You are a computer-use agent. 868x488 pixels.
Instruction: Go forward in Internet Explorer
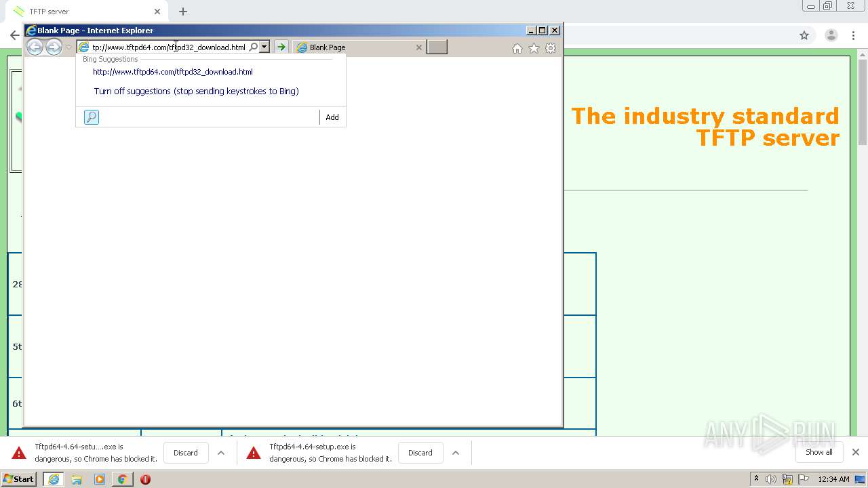click(54, 47)
